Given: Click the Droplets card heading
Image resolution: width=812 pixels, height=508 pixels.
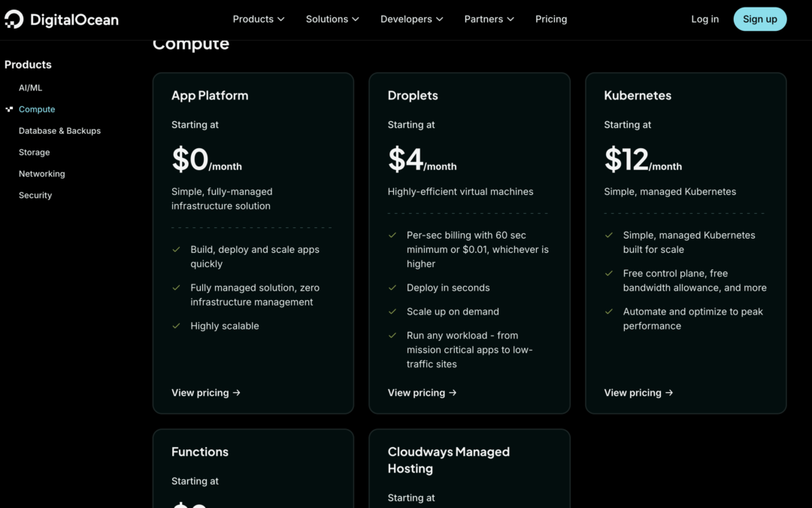Looking at the screenshot, I should tap(413, 96).
